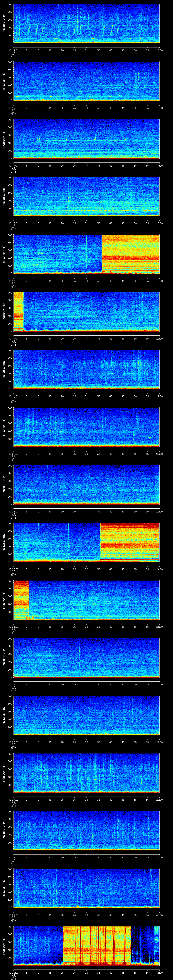Click the 10:27:00 start time label

coord(13,799)
